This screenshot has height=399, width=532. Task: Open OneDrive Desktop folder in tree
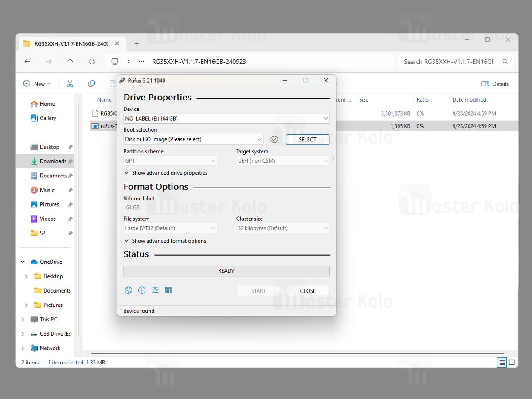pos(48,276)
